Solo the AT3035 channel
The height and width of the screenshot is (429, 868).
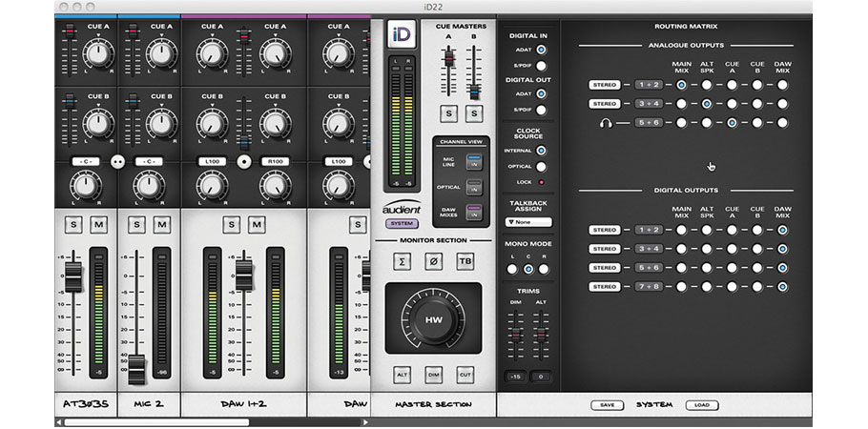click(x=73, y=224)
